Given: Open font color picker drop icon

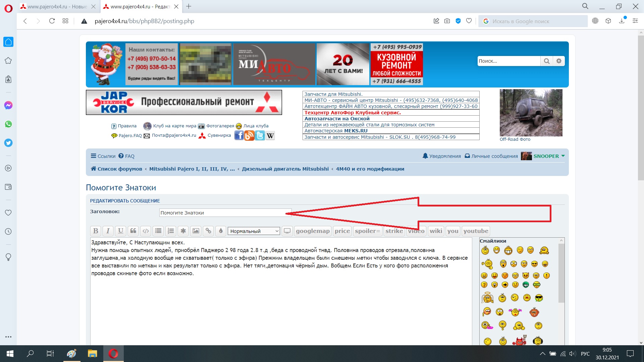Looking at the screenshot, I should [x=221, y=231].
